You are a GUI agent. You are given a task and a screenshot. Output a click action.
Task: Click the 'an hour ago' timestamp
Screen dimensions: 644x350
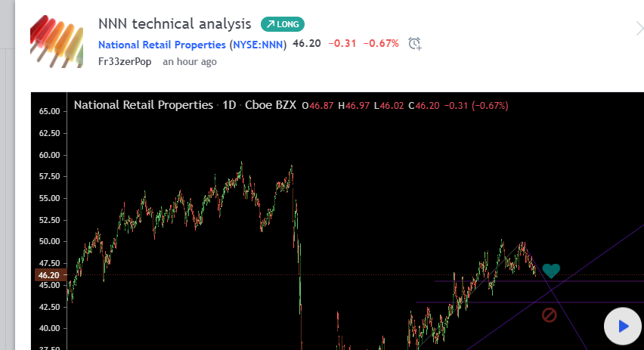point(190,61)
